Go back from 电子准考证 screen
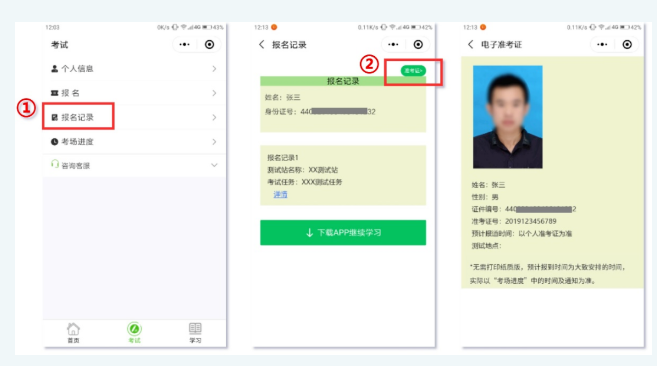 tap(471, 44)
